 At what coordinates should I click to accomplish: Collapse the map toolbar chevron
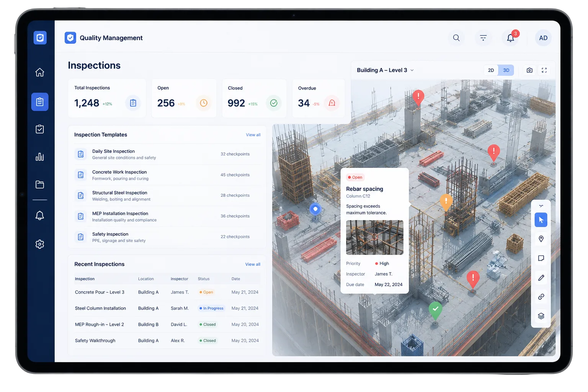coord(541,206)
